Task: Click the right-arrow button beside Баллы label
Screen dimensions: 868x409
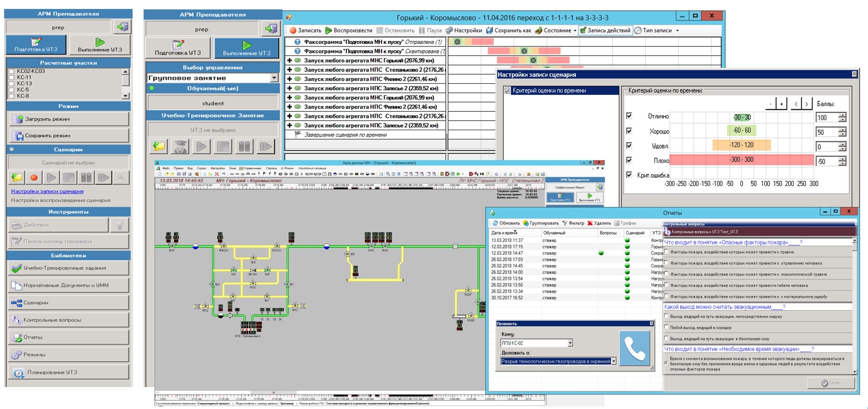Action: (x=807, y=104)
